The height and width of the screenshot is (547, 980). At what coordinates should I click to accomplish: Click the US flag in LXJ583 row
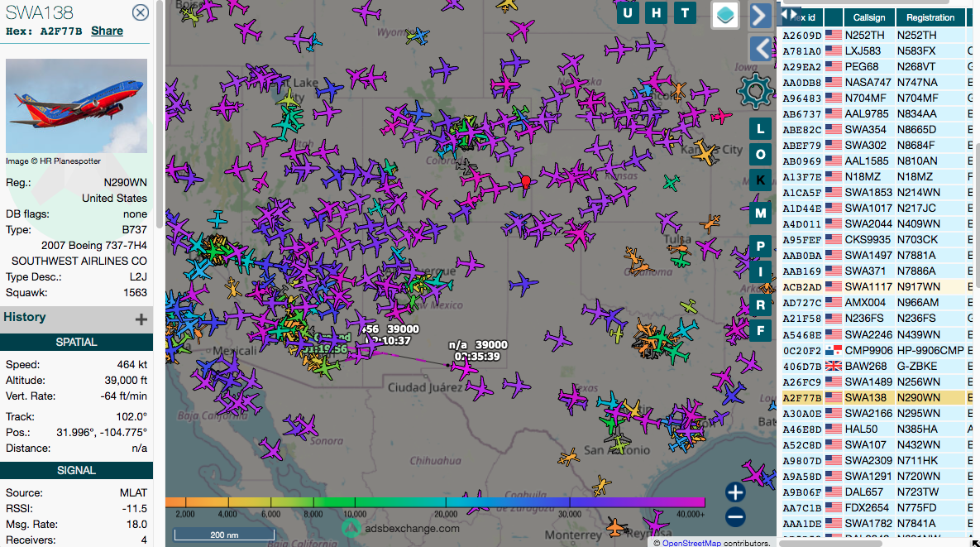833,50
